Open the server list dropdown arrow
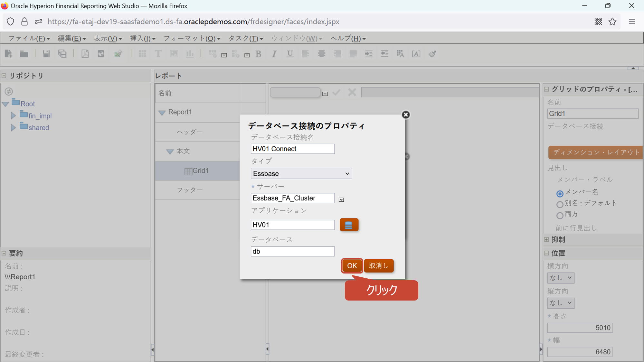 tap(341, 200)
